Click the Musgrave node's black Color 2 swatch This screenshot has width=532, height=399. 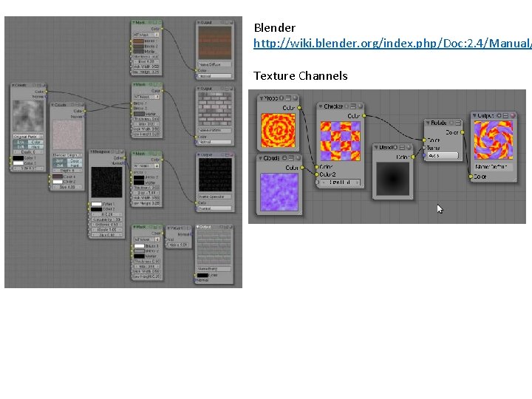pos(96,209)
